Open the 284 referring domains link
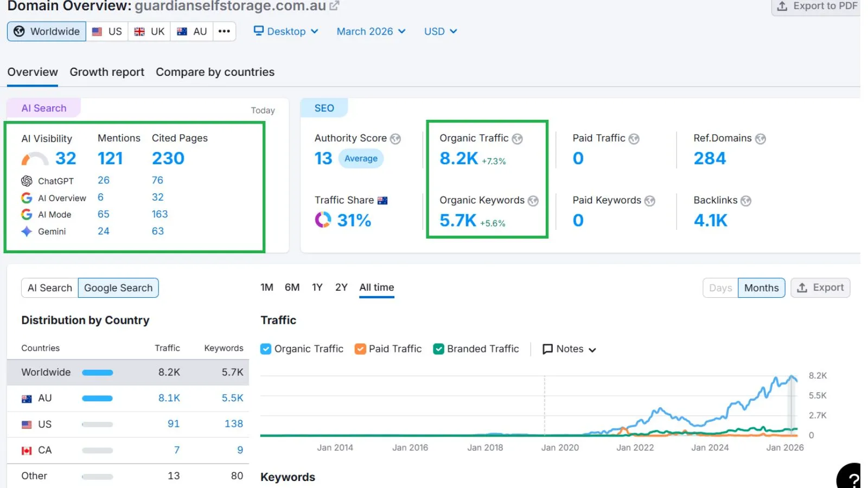This screenshot has width=868, height=488. [x=710, y=159]
